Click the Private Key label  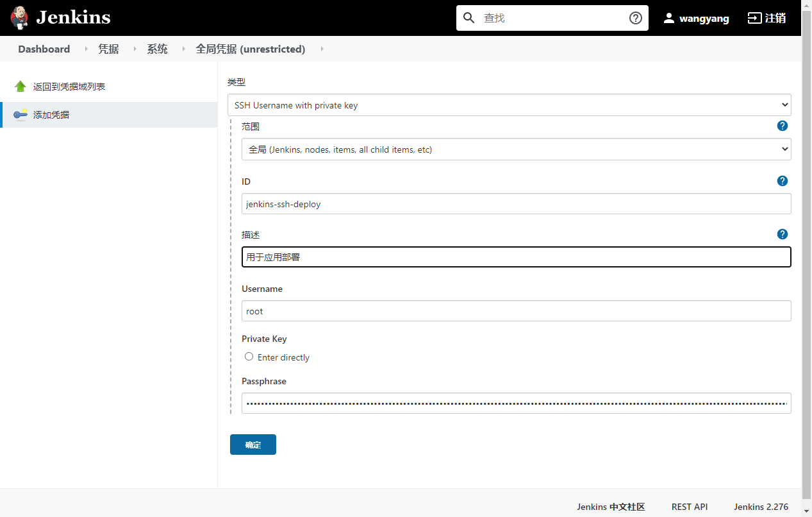(264, 339)
